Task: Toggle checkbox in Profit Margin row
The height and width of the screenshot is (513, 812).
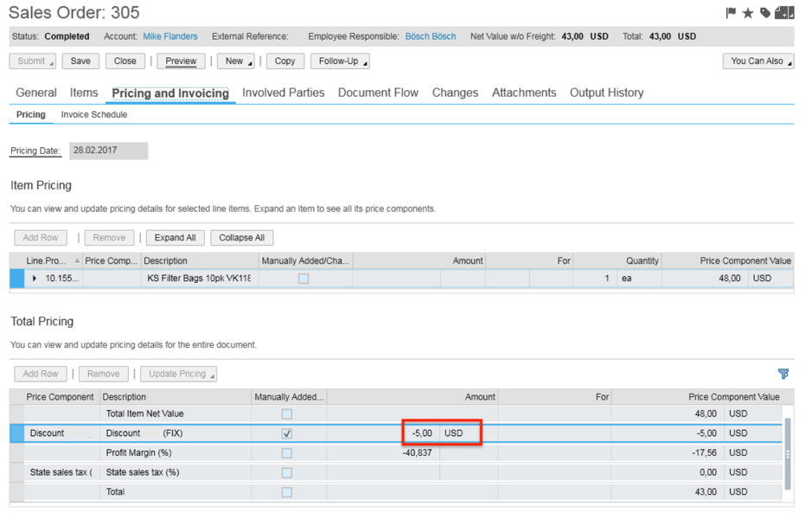Action: (286, 453)
